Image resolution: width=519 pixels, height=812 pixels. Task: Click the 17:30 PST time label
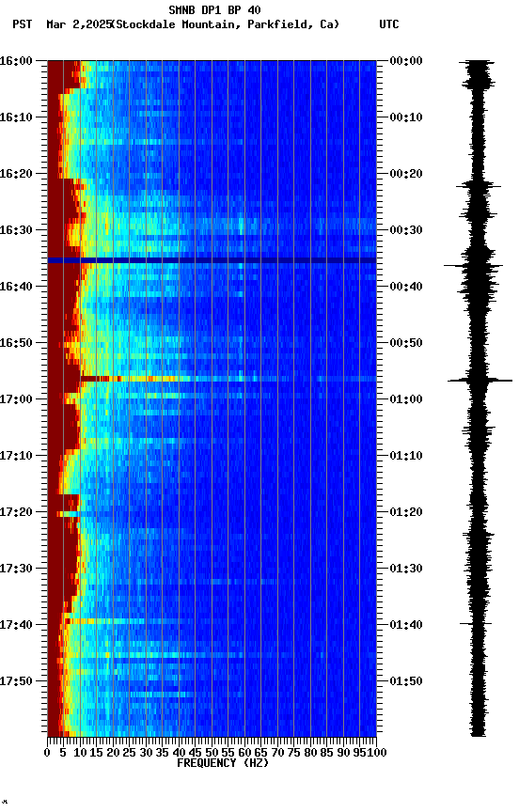coord(16,569)
